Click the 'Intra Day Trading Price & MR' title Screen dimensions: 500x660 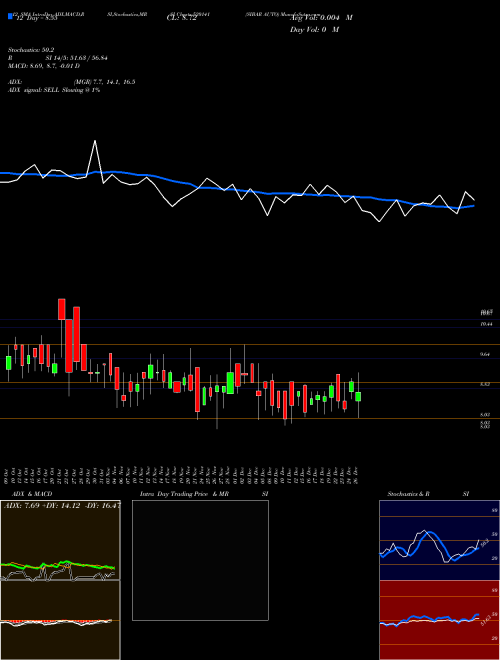point(185,494)
